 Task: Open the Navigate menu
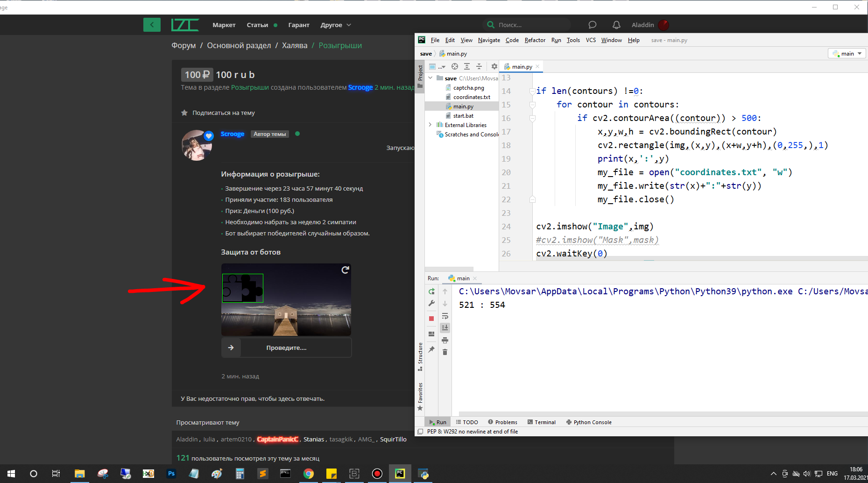point(489,40)
